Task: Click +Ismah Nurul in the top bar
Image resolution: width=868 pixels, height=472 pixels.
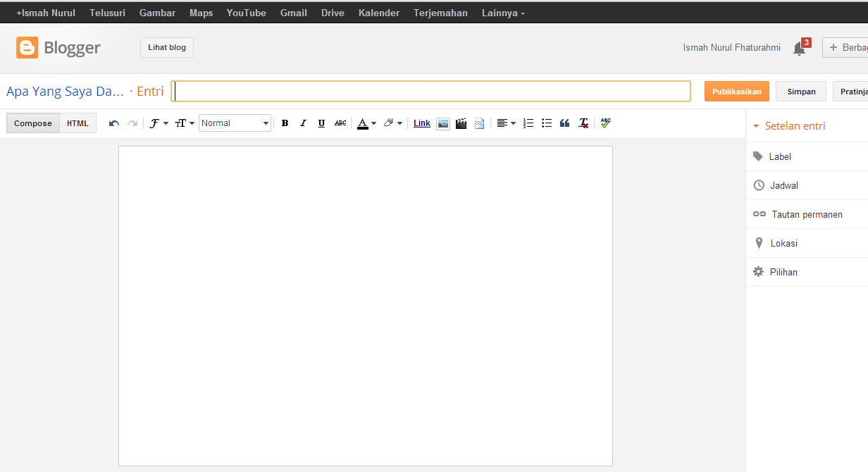Action: (46, 13)
